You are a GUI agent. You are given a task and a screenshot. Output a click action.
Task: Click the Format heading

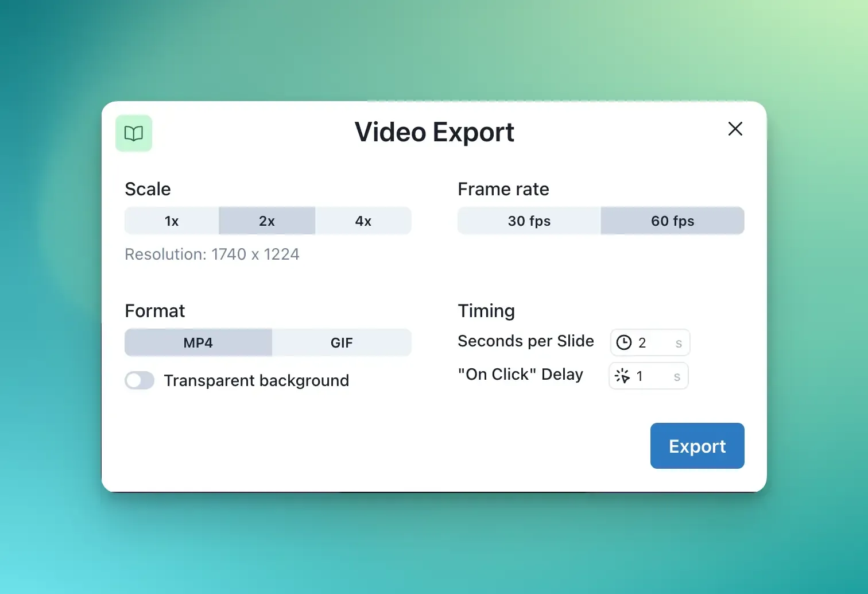point(155,311)
